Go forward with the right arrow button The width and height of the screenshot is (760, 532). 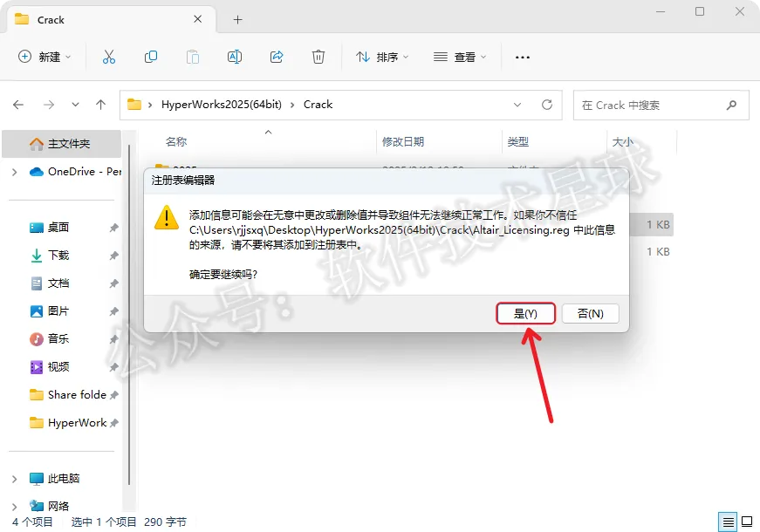[x=49, y=105]
